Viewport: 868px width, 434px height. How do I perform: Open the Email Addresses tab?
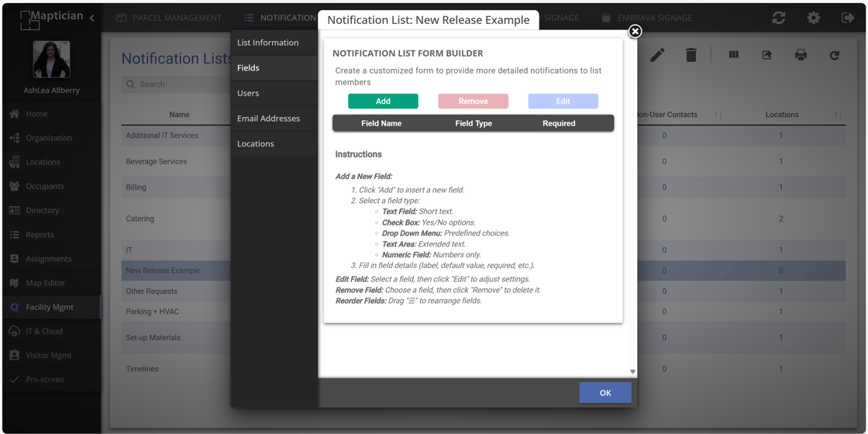268,119
